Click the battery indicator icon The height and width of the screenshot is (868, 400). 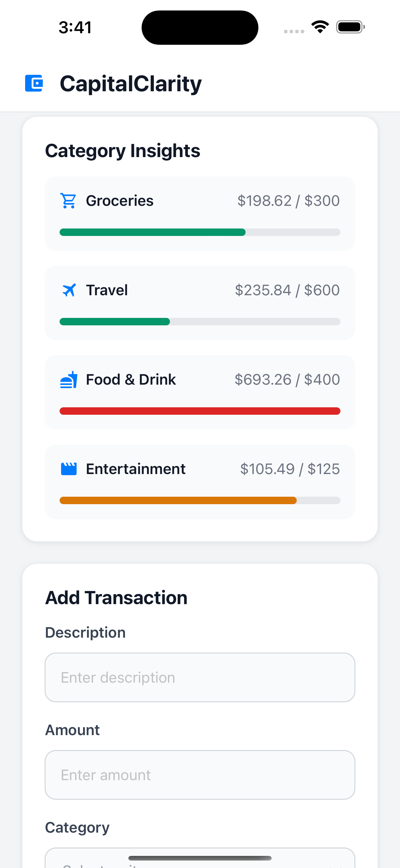[350, 27]
